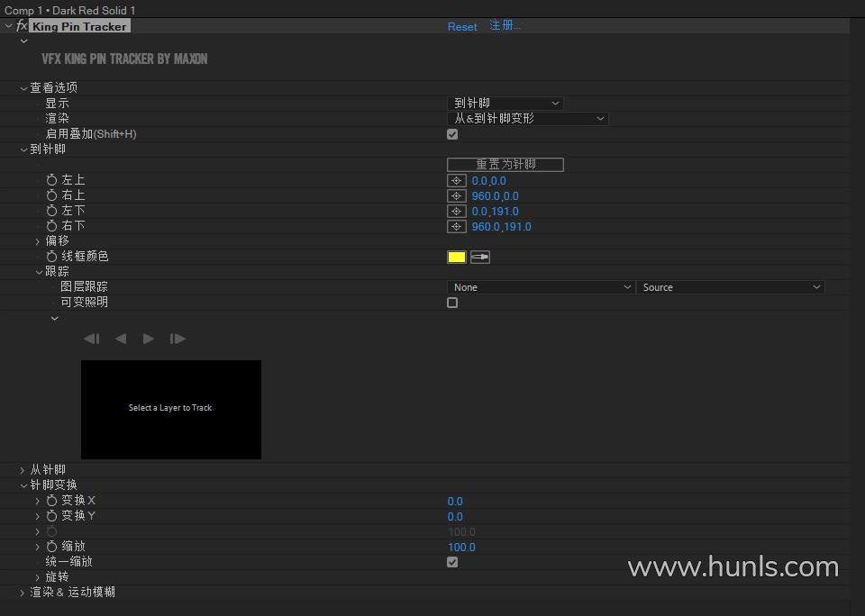Click 右上 value 960.0,0.0
Screen dimensions: 865x616
pyautogui.click(x=495, y=196)
